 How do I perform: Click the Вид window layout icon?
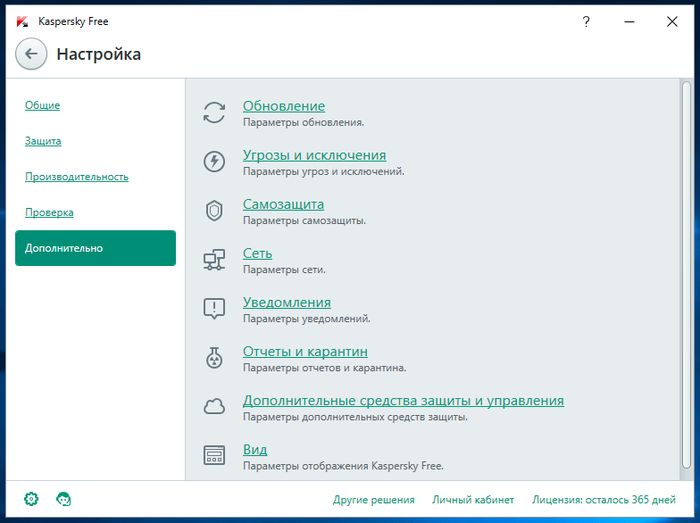point(214,456)
